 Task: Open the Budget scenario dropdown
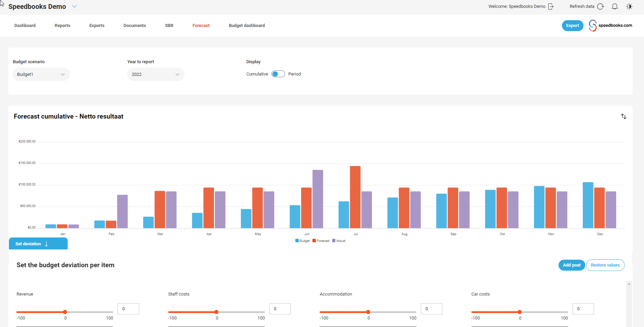coord(41,74)
